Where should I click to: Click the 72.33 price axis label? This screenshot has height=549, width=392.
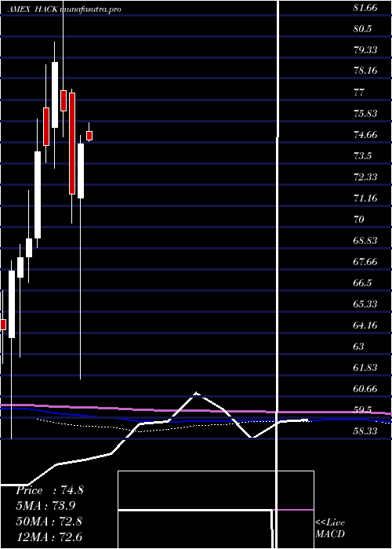(x=365, y=176)
